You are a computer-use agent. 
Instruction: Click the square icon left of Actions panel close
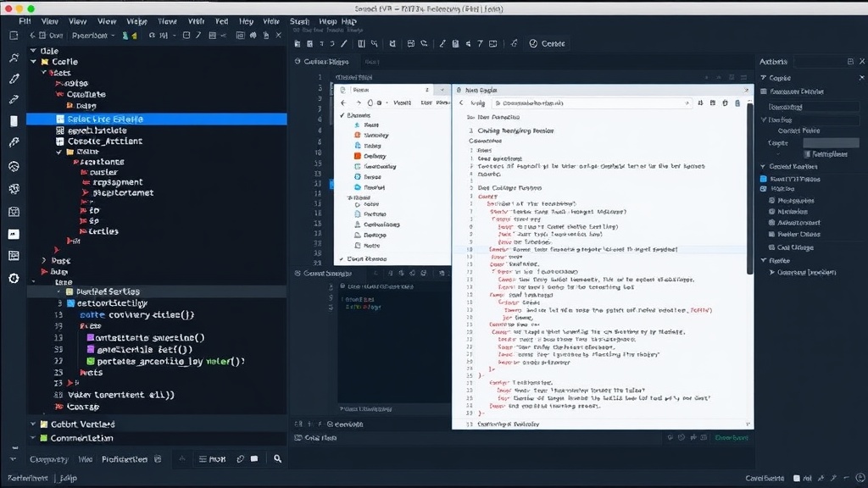pyautogui.click(x=851, y=61)
